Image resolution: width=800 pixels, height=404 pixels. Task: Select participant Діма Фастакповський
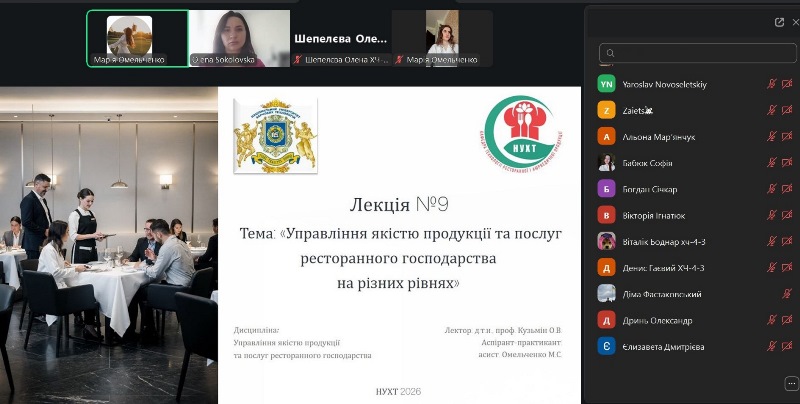[x=696, y=294]
